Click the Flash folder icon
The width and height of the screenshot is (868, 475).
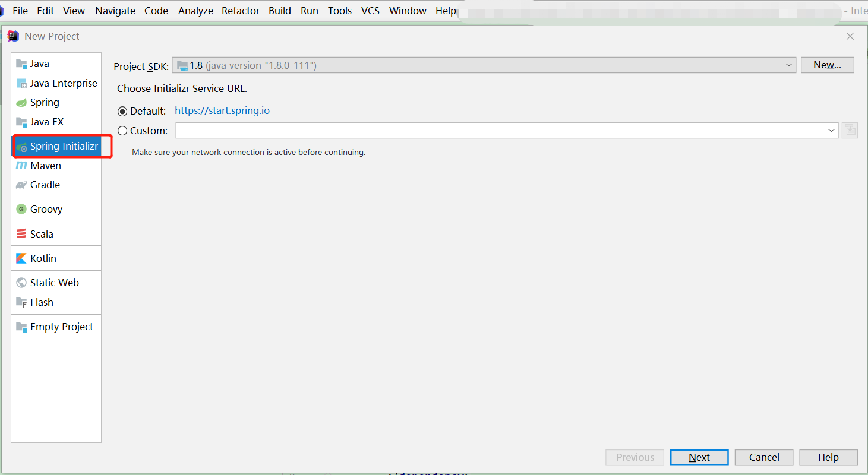21,302
